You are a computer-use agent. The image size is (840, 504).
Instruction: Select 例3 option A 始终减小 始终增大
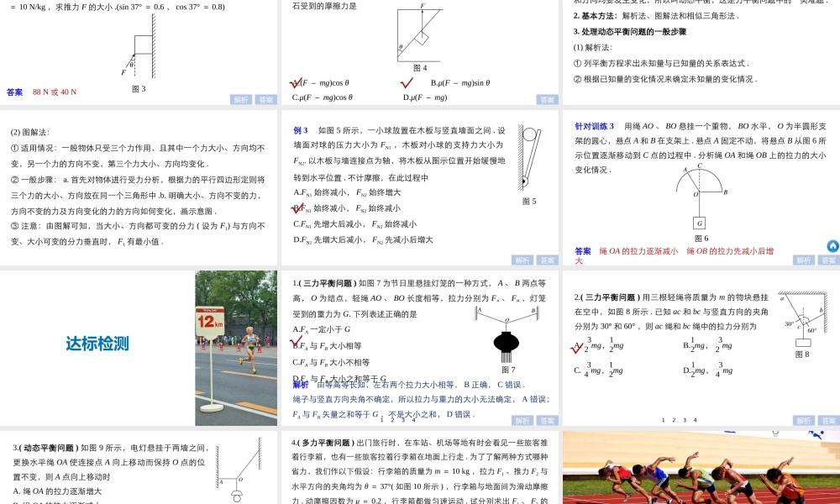[347, 192]
